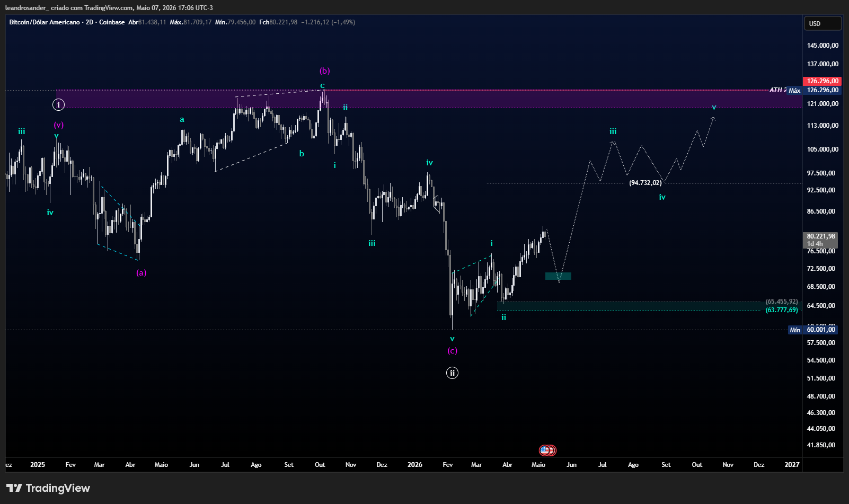Click the Máx. 81.709,17 header value

[x=191, y=22]
